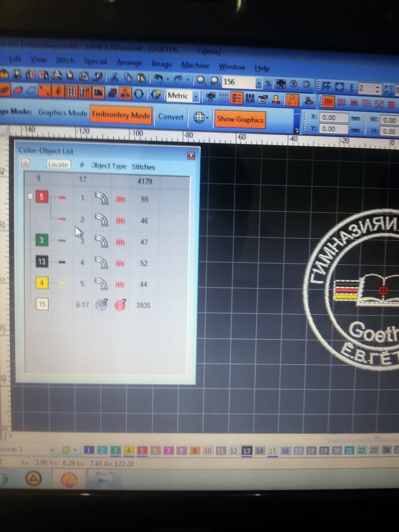399x532 pixels.
Task: Pick palette color 2 in the color bar
Action: (102, 450)
